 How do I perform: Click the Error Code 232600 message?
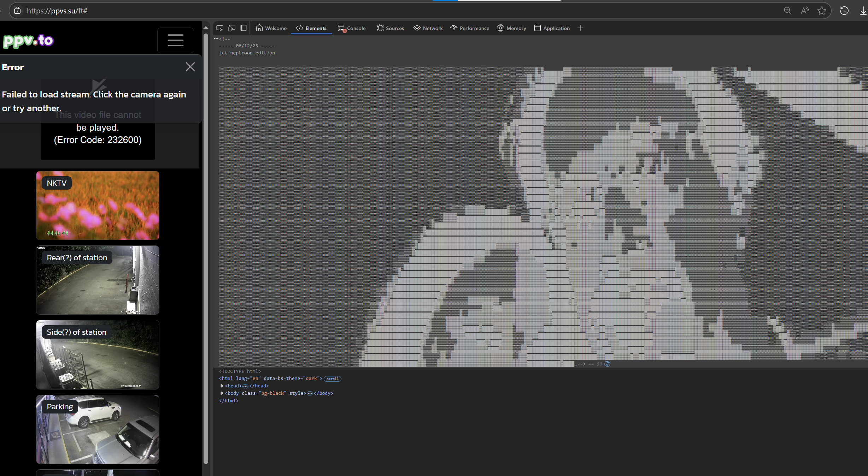(x=98, y=140)
